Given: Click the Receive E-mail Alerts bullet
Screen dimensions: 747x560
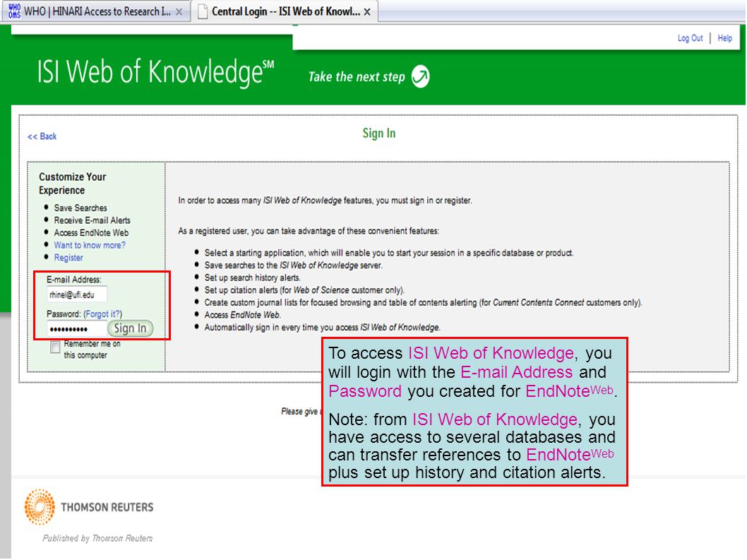Looking at the screenshot, I should (92, 220).
